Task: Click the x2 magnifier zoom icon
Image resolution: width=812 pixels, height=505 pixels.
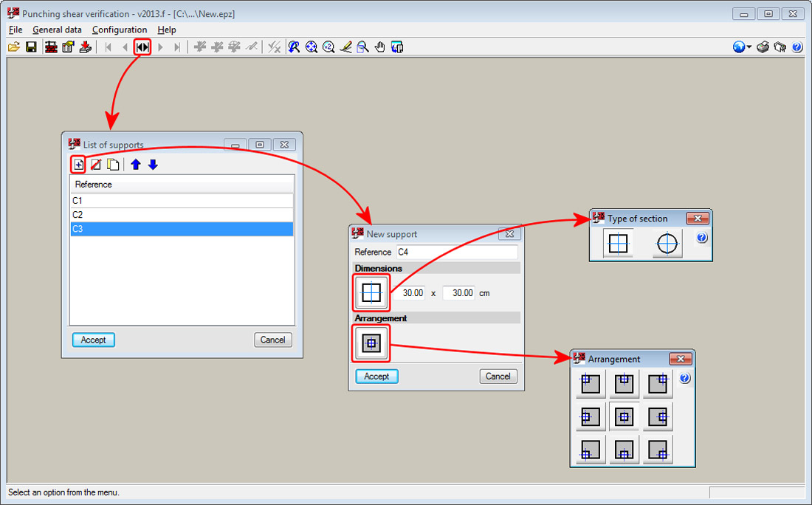Action: (x=328, y=47)
